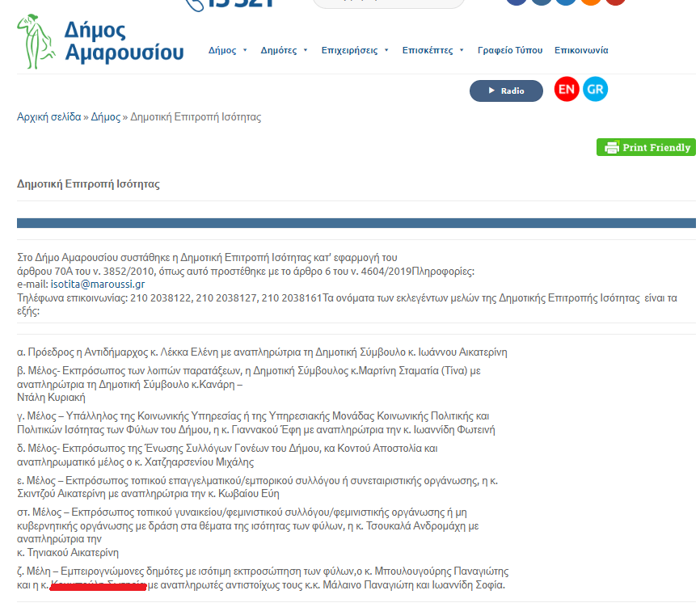This screenshot has height=603, width=700.
Task: Click the red social media icon at top
Action: 616,2
